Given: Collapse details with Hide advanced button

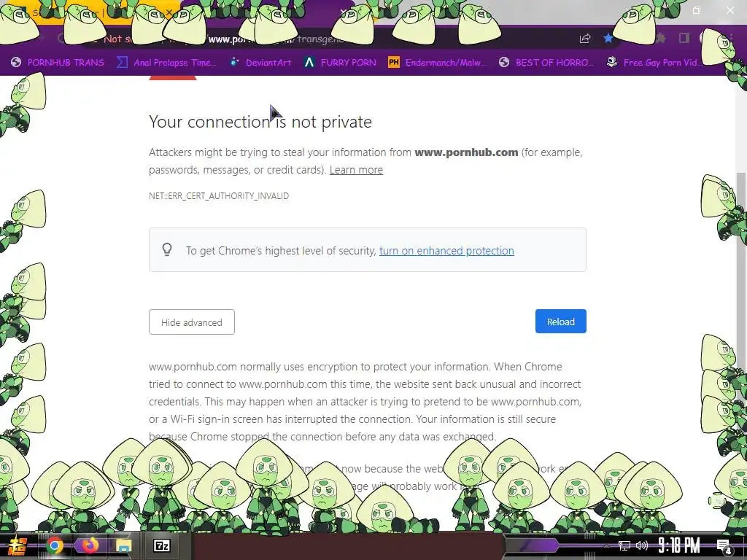Looking at the screenshot, I should 192,322.
